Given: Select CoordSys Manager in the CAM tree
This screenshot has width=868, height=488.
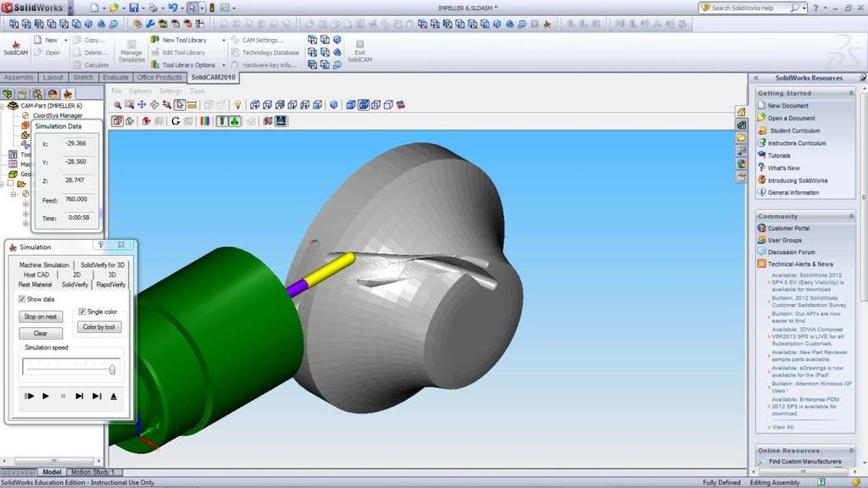Looking at the screenshot, I should point(58,115).
